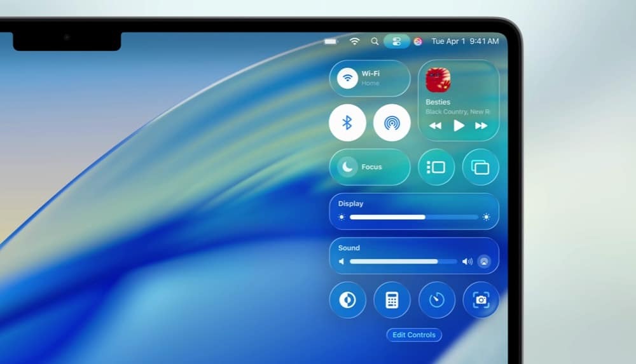
Task: Open Focus mode options label
Action: point(371,166)
